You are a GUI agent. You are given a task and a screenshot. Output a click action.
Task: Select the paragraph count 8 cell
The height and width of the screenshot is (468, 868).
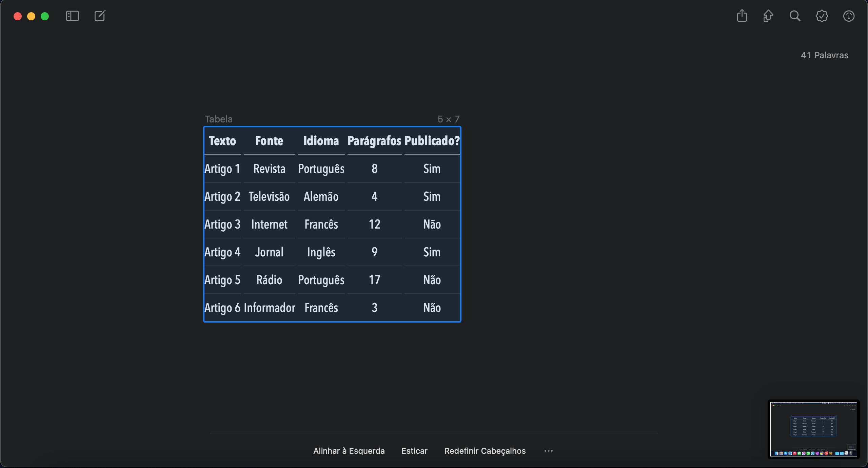(x=374, y=169)
